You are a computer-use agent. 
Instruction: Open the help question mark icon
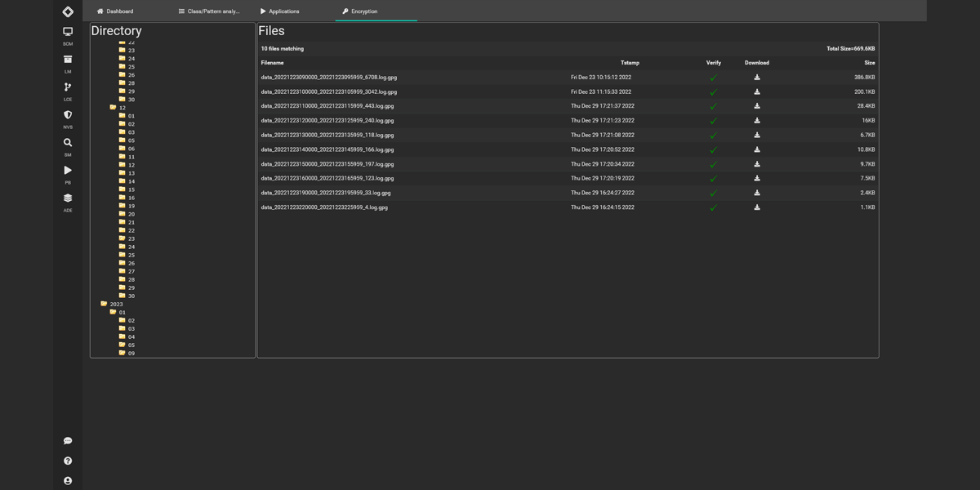tap(67, 461)
